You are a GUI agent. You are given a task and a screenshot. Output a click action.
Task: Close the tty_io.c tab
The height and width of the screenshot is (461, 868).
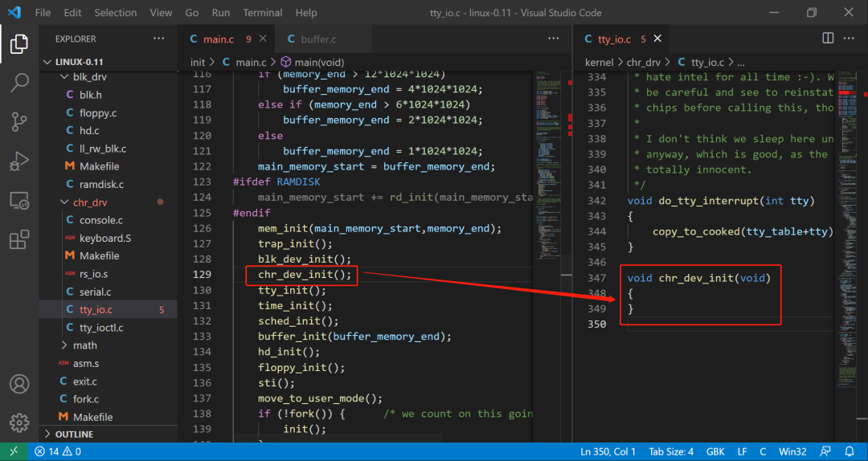pos(657,39)
